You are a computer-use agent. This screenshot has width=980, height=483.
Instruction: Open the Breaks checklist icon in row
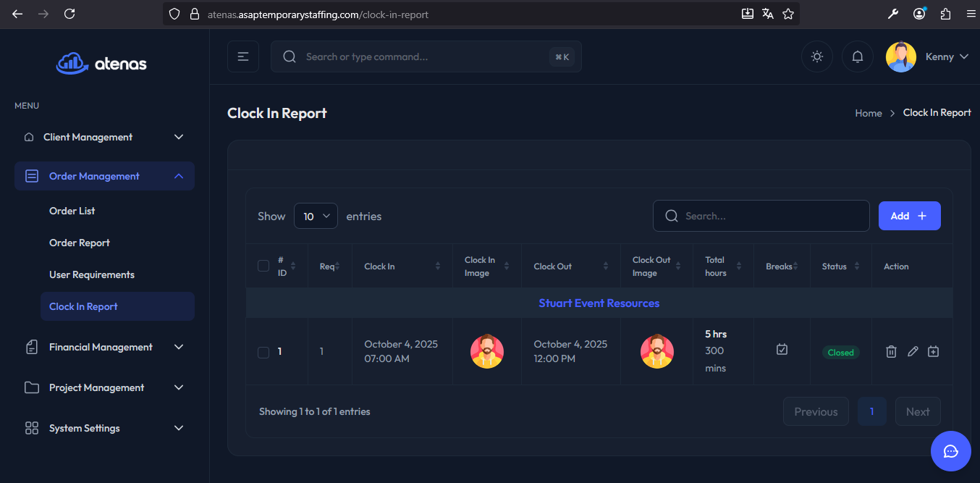coord(782,350)
